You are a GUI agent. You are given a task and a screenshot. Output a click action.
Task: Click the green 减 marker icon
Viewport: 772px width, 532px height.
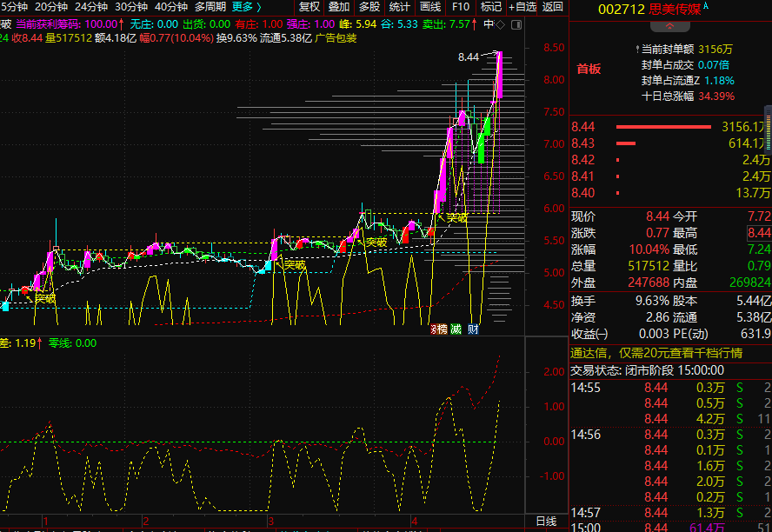point(456,329)
